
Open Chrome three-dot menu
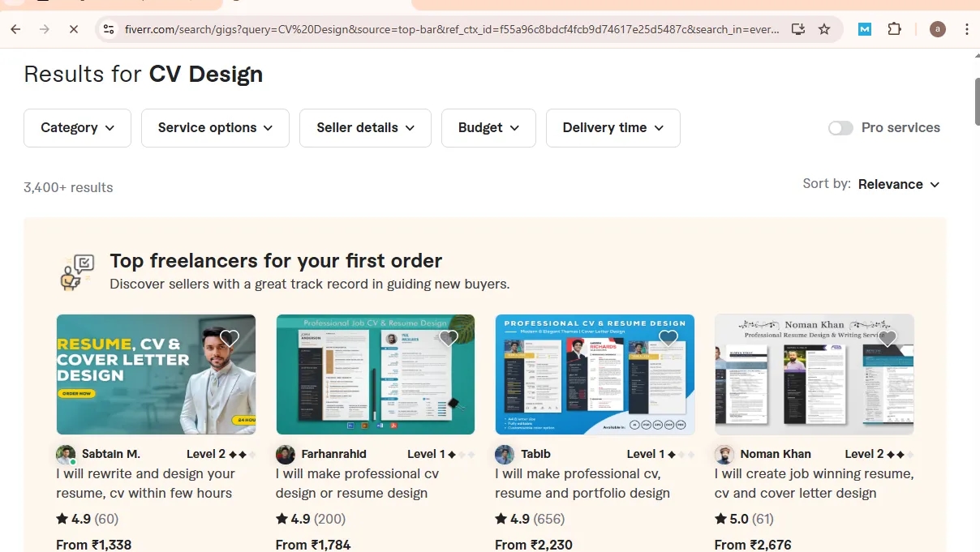click(x=966, y=29)
